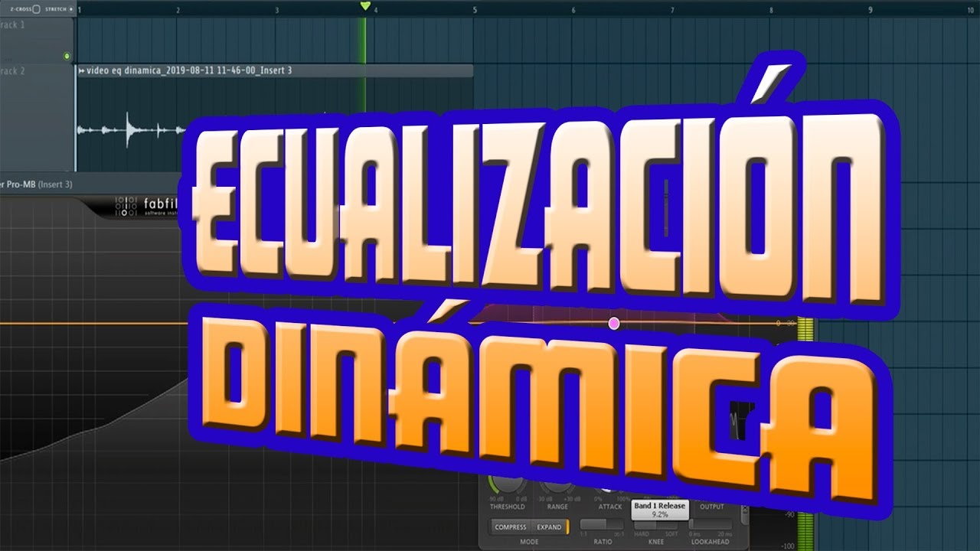Click the FabFilter logo in Pro-MB
Viewport: 980px width, 551px height.
click(x=148, y=207)
